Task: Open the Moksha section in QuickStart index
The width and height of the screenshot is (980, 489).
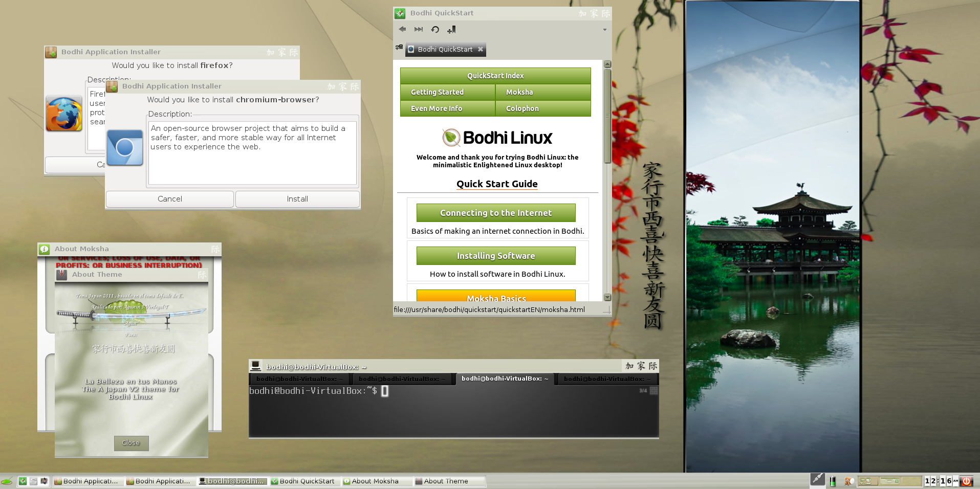Action: 542,92
